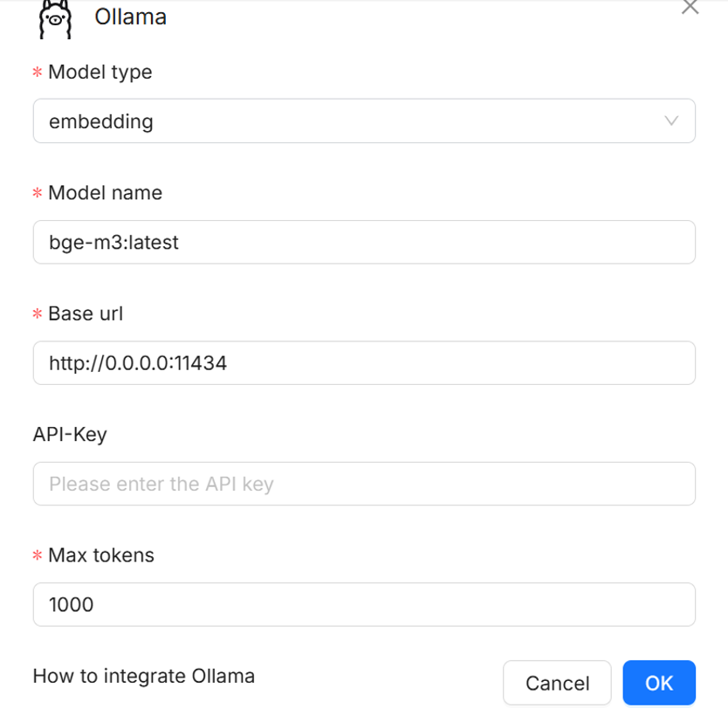Click the red asterisk beside Max tokens
Screen dimensions: 728x722
[x=38, y=556]
